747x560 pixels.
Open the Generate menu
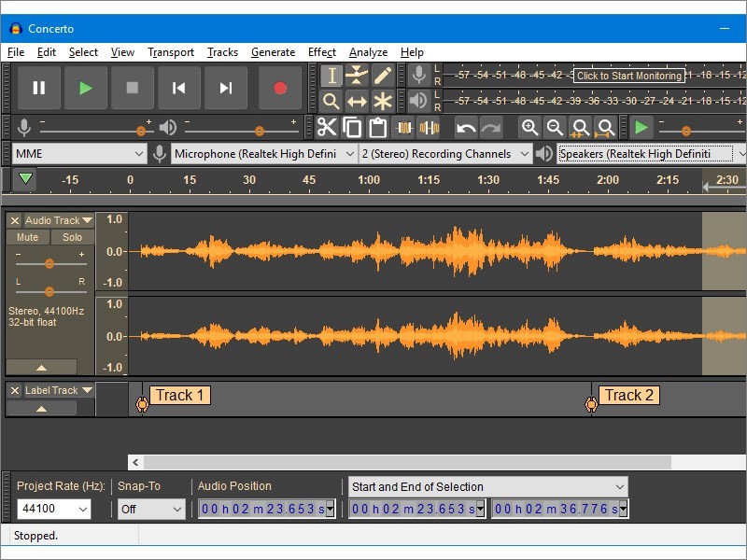click(x=273, y=52)
